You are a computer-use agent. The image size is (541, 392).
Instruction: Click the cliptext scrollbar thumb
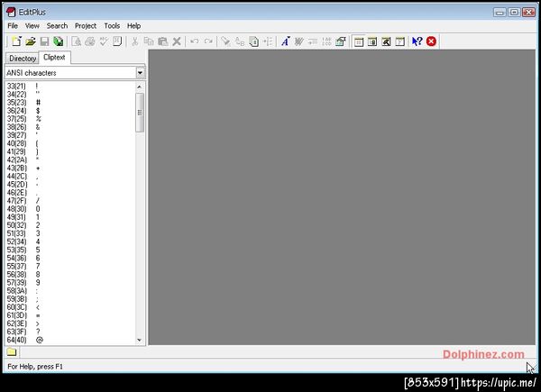140,113
